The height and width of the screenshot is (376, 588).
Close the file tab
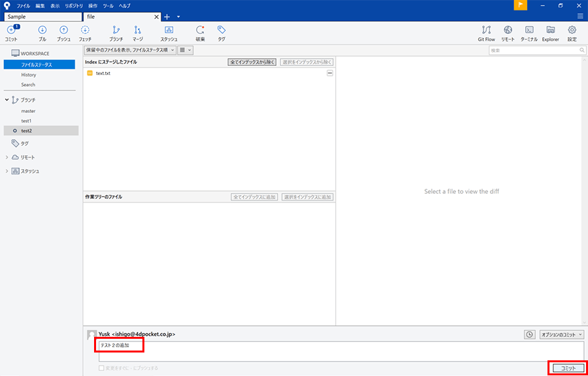(x=157, y=17)
